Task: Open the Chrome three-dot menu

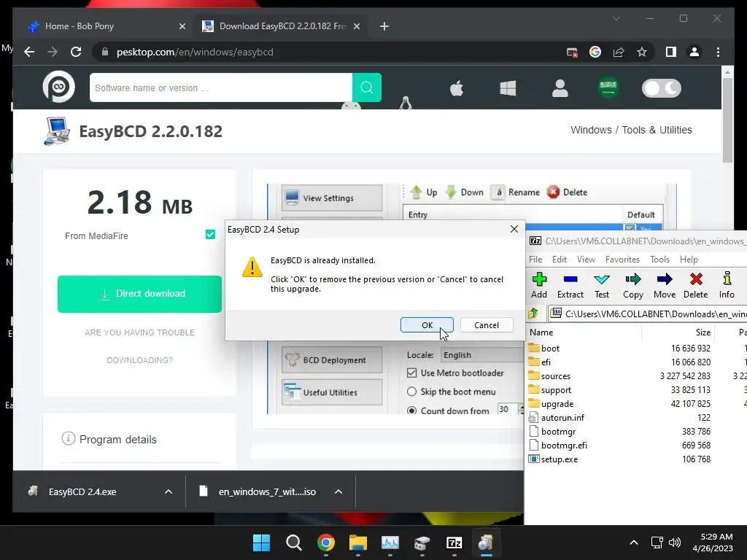Action: (718, 52)
